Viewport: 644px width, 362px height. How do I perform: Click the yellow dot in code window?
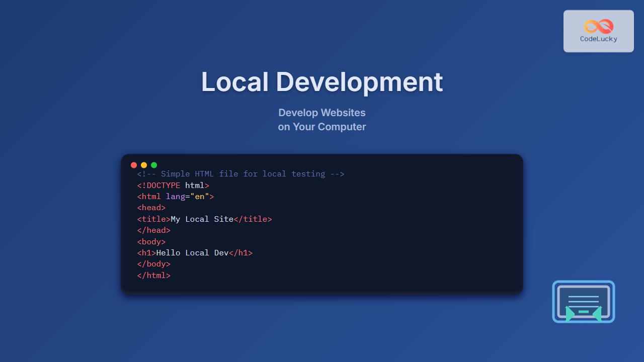144,165
